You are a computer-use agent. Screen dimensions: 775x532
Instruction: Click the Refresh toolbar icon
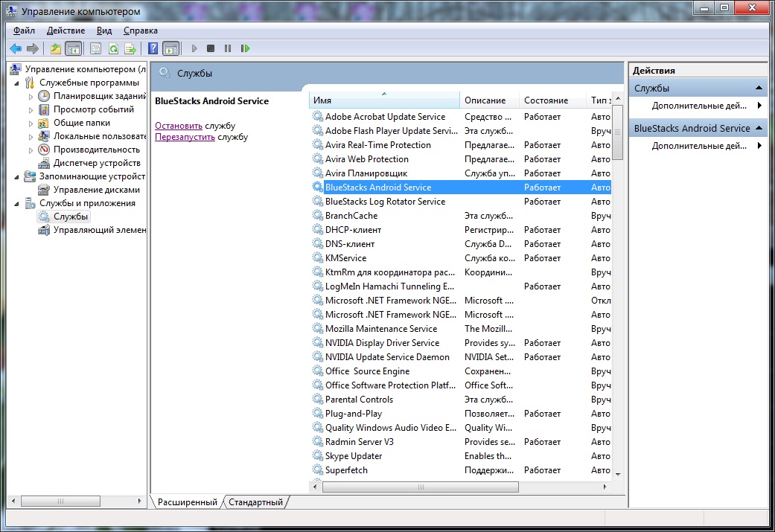pyautogui.click(x=113, y=48)
